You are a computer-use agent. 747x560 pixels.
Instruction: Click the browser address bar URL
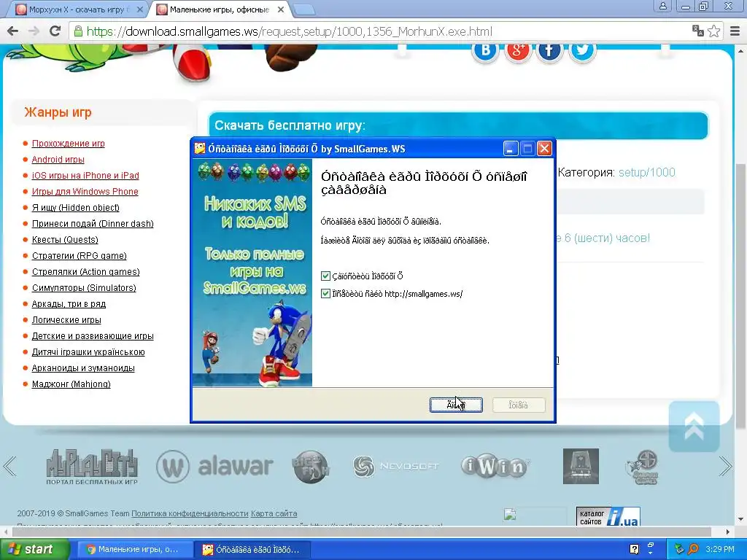click(x=289, y=31)
